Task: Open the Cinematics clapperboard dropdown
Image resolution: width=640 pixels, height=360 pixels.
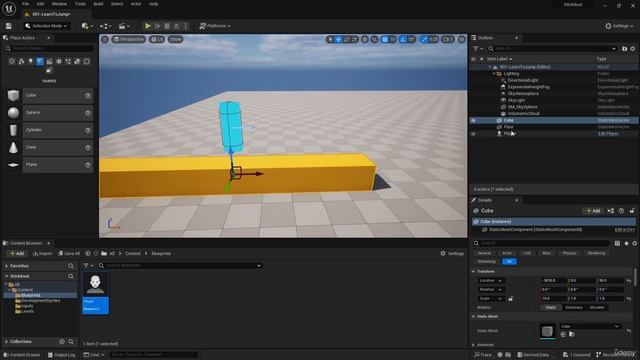Action: coord(124,26)
